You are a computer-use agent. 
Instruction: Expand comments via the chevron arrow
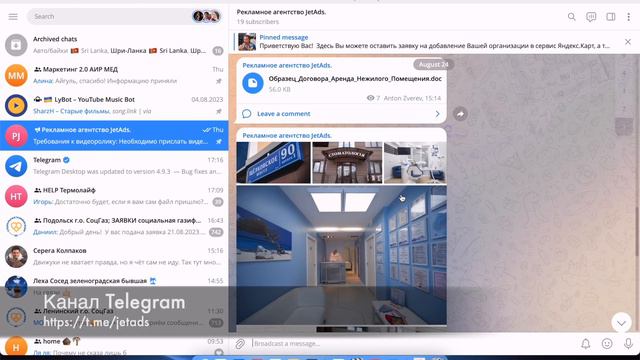(x=438, y=114)
